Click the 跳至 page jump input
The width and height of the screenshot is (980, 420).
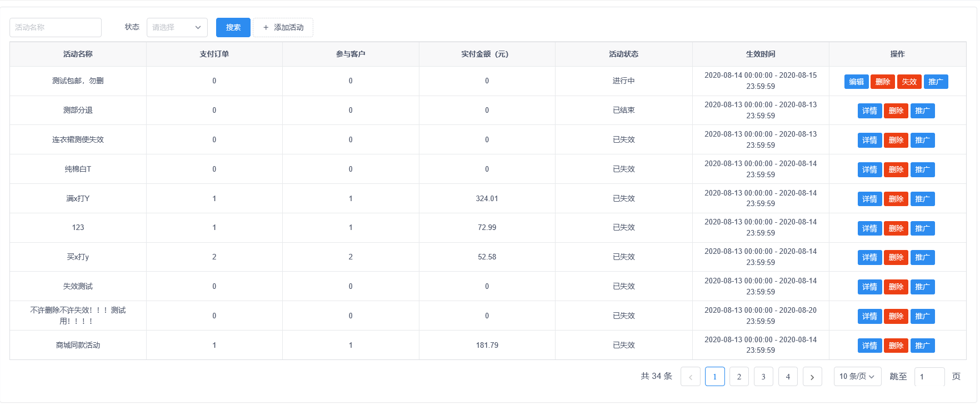tap(929, 377)
